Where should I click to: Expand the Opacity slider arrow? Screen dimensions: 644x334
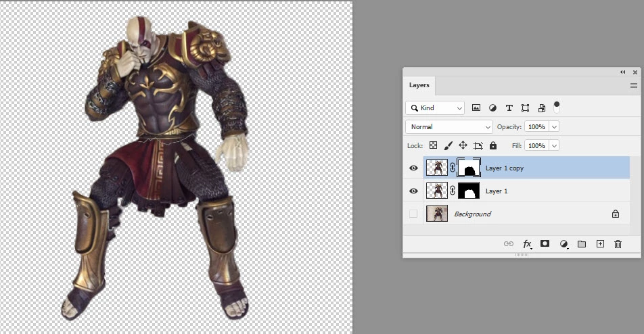[x=554, y=127]
